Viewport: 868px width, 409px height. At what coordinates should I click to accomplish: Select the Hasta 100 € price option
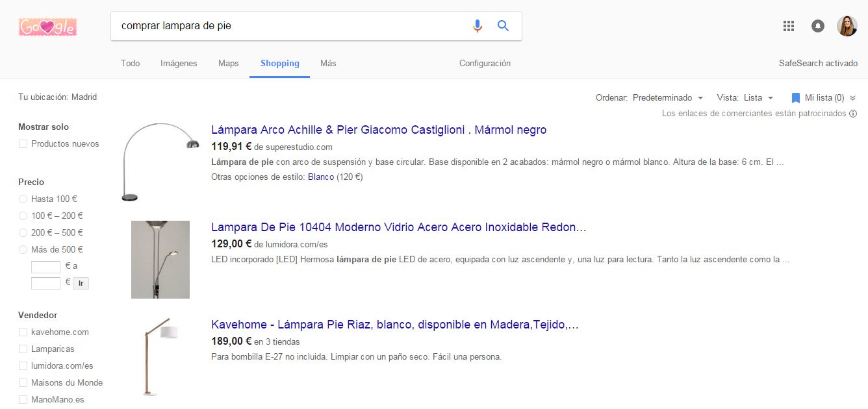pyautogui.click(x=23, y=199)
